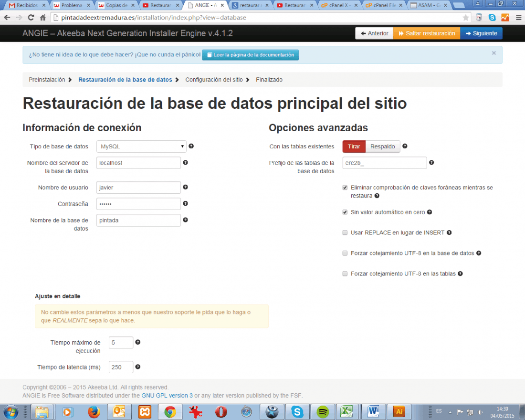
Task: Click Preinstalación in the breadcrumb
Action: point(47,79)
